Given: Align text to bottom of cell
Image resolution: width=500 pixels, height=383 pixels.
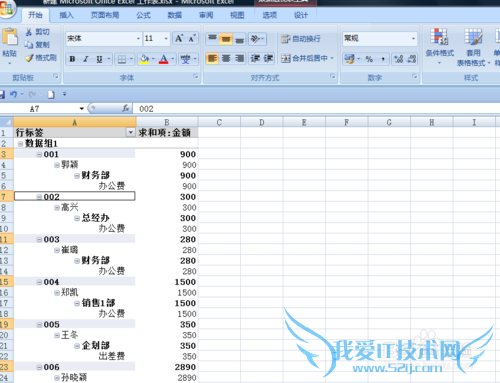Looking at the screenshot, I should 239,39.
